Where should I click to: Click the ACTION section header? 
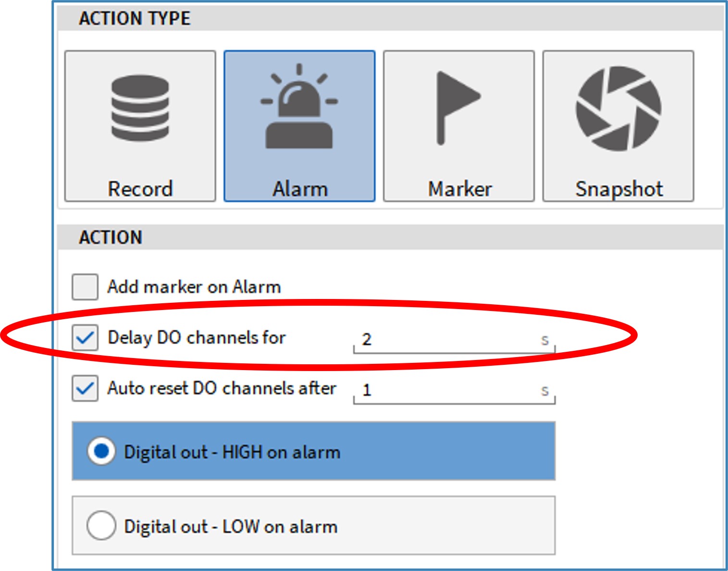tap(111, 237)
